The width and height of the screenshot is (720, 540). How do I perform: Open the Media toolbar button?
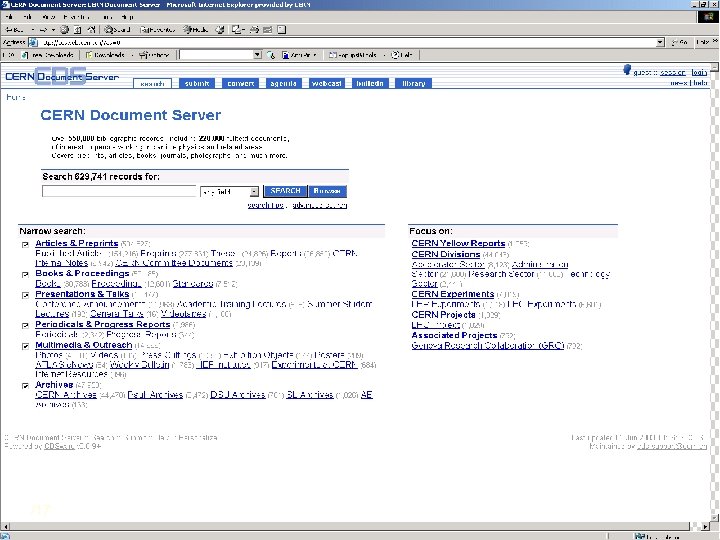[x=196, y=30]
